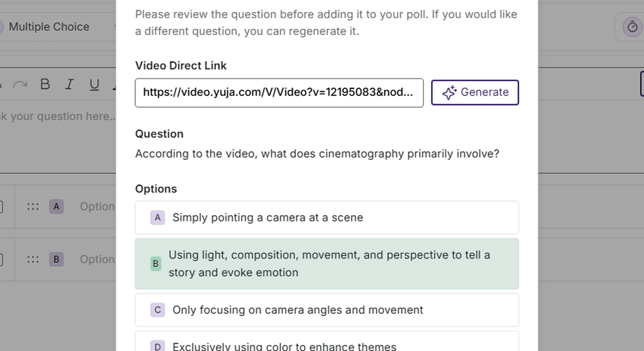This screenshot has width=644, height=351.
Task: Toggle Bold formatting in the editor
Action: pyautogui.click(x=45, y=85)
